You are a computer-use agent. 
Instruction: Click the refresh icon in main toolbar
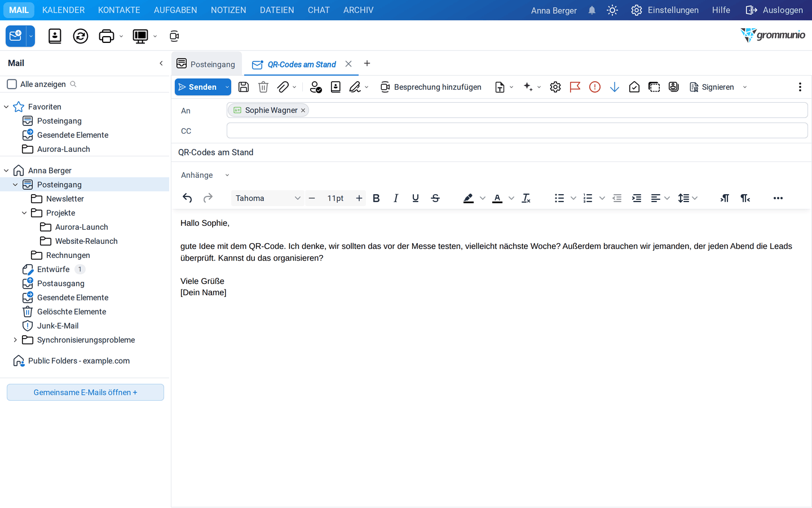click(x=81, y=36)
